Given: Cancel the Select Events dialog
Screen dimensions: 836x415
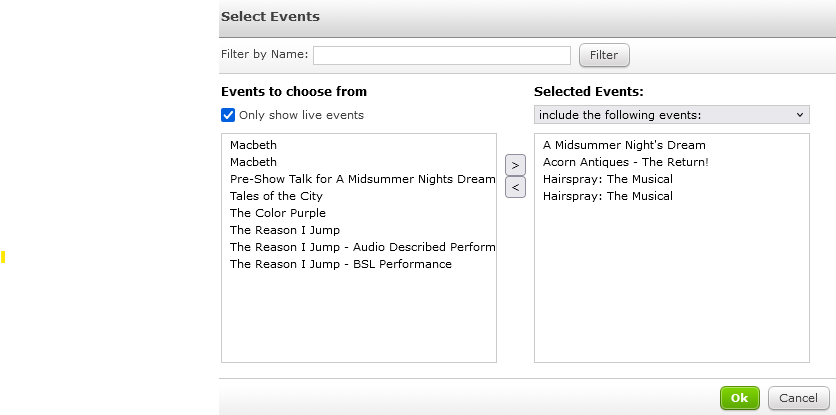Looking at the screenshot, I should (x=798, y=398).
